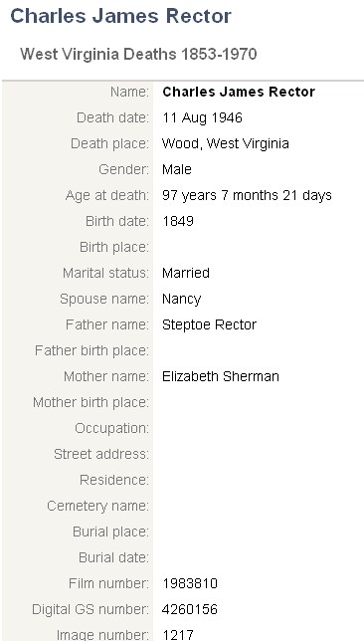Click the digital GS number 4260156
364x641 pixels.
coord(190,609)
